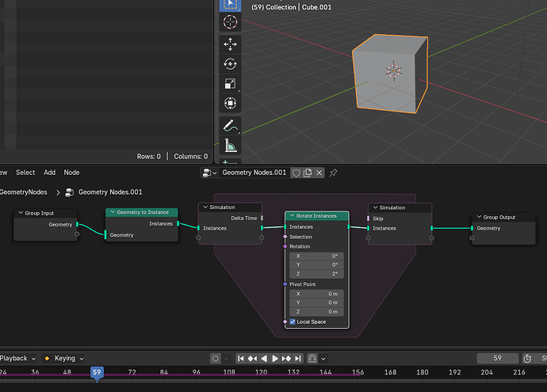The width and height of the screenshot is (547, 392).
Task: Play animation in reverse
Action: 264,359
